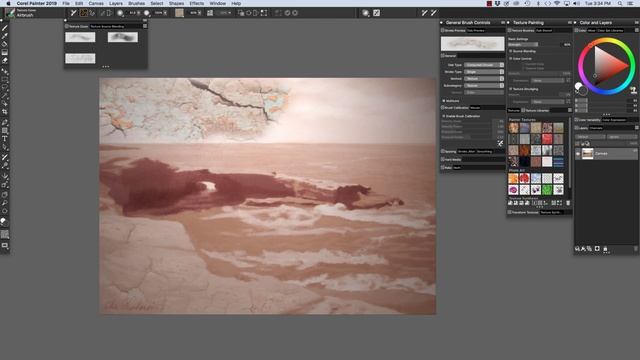
Task: Click the paper texture swatch in property bar
Action: click(x=179, y=13)
